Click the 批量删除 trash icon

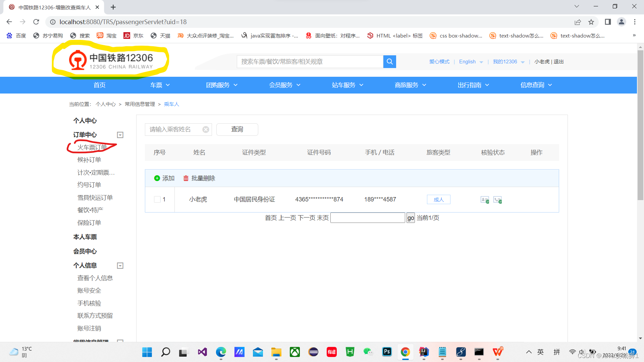[186, 178]
